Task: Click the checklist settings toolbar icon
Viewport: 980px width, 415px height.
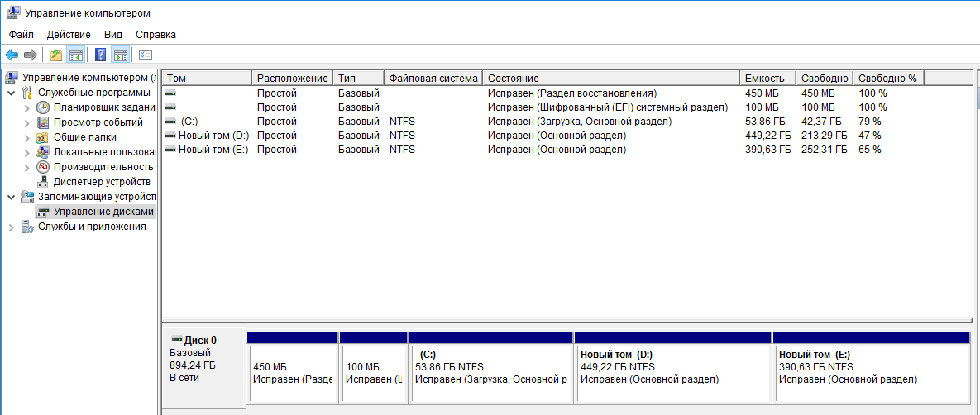Action: (146, 55)
